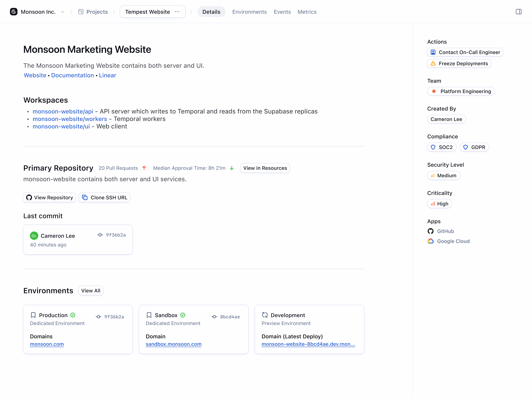This screenshot has width=532, height=399.
Task: Switch to the Metrics tab
Action: click(x=307, y=12)
